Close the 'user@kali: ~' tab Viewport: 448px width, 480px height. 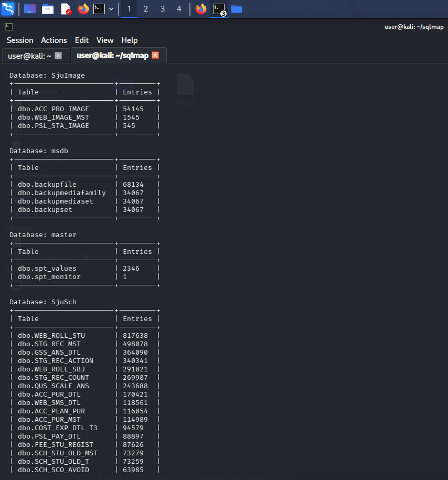point(58,56)
